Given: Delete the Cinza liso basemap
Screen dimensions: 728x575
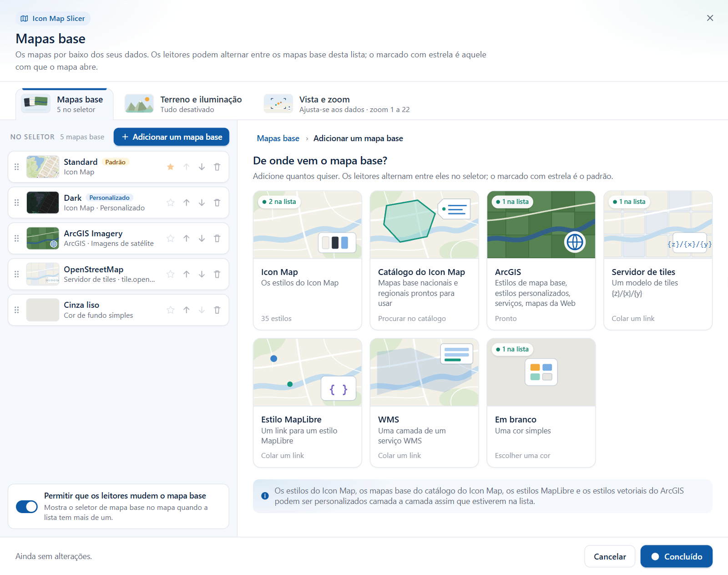Looking at the screenshot, I should (217, 310).
